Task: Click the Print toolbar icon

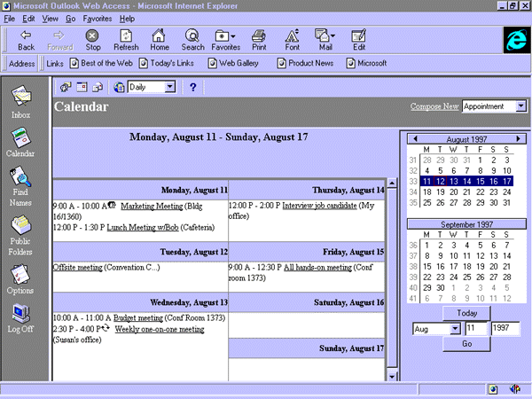Action: [x=259, y=39]
